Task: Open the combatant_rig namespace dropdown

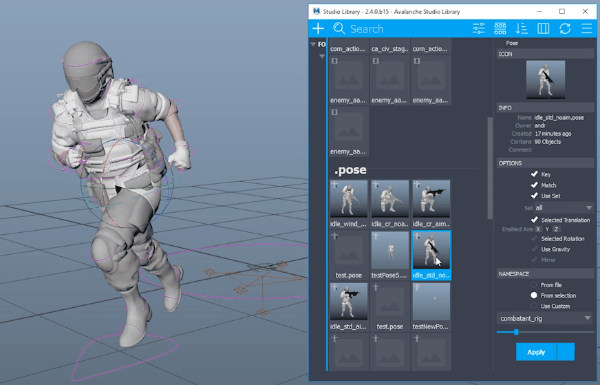Action: (x=545, y=318)
